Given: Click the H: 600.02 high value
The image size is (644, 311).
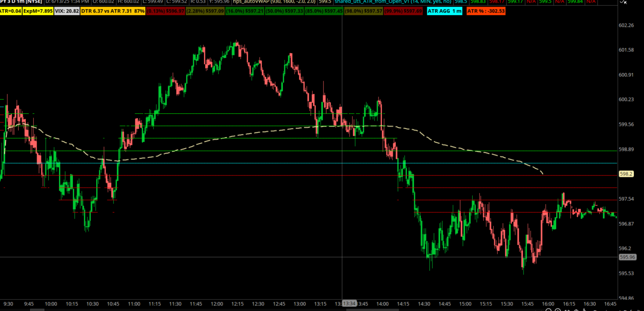Looking at the screenshot, I should 128,2.
